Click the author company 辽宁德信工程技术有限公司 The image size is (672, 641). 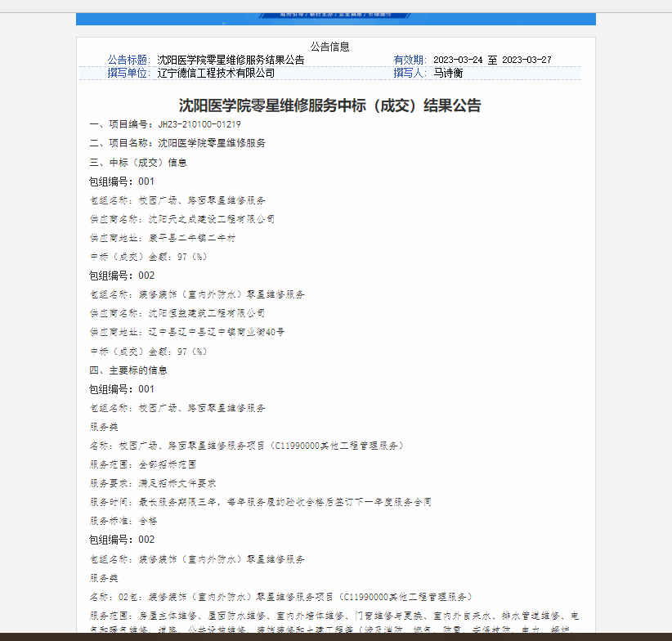(x=216, y=73)
